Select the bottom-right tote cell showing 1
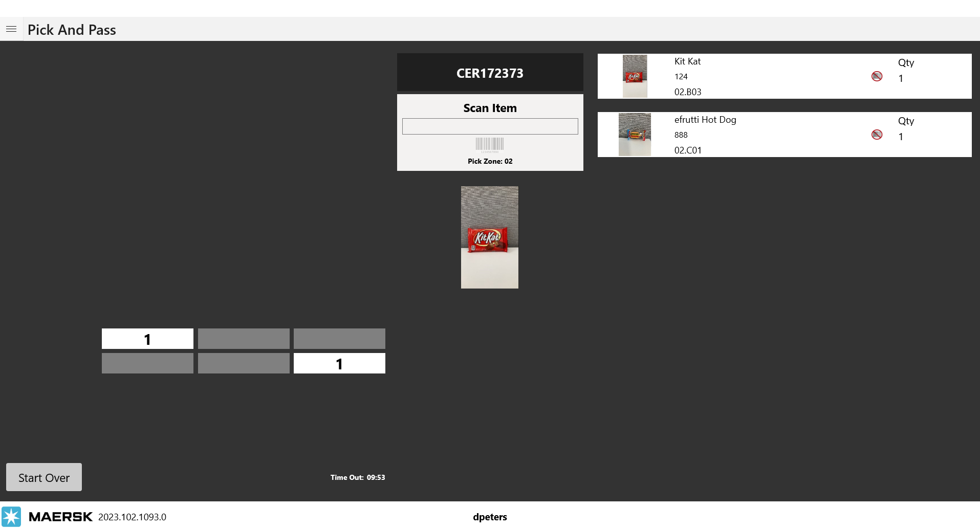980x529 pixels. [x=339, y=363]
